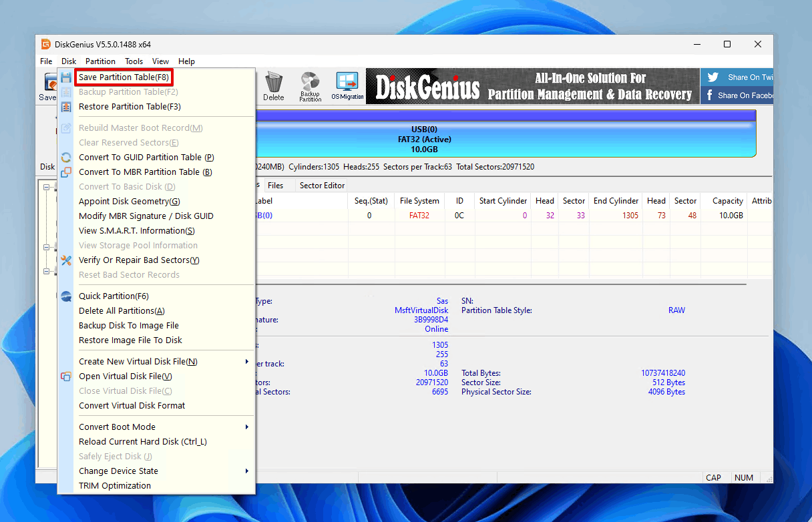Click the MsftVirtualDisk model value
Screen dimensions: 812x522
[x=421, y=310]
